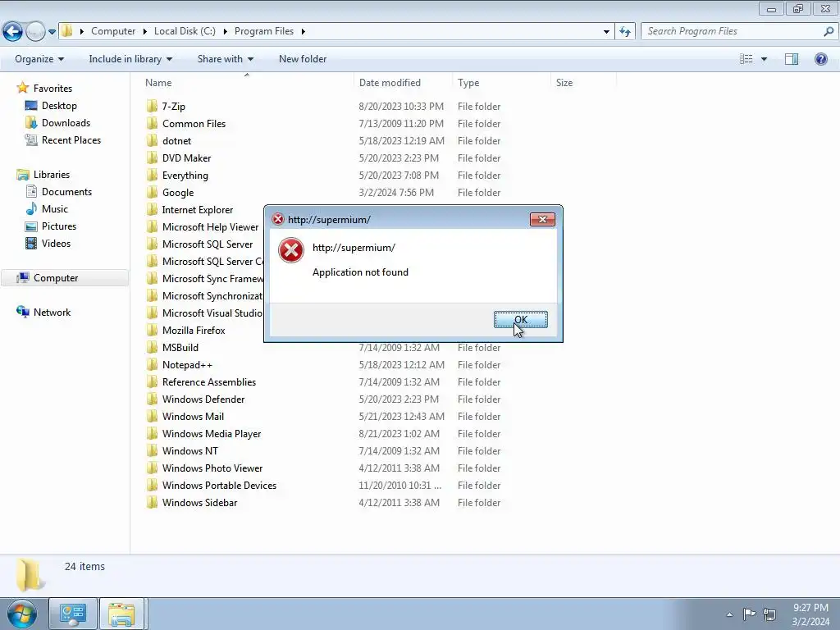Close the http://supermium/ error dialog

coord(542,219)
